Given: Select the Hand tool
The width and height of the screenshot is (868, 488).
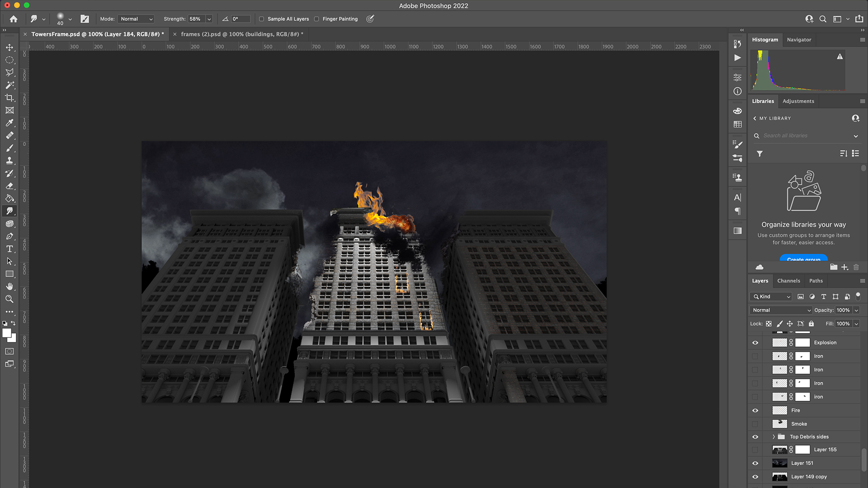Looking at the screenshot, I should click(x=9, y=286).
